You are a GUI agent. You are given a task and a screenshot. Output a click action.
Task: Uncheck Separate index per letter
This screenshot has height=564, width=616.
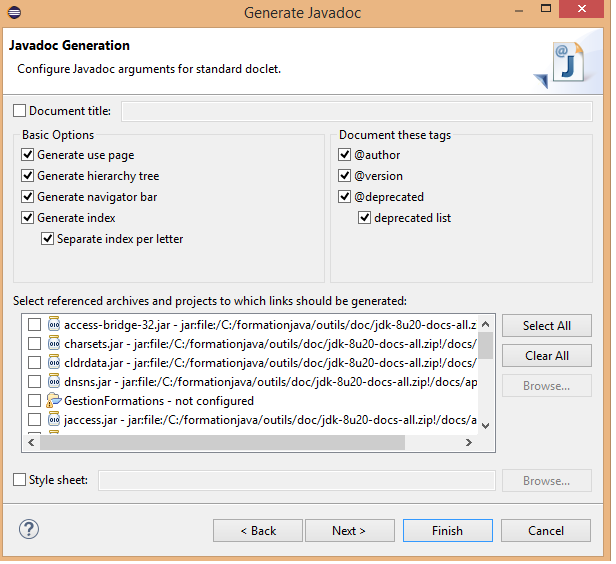coord(48,240)
